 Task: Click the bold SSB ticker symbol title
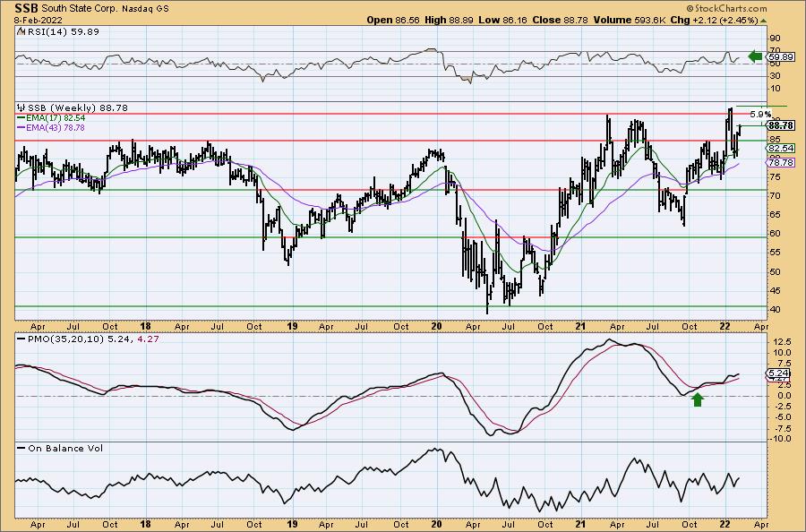(x=27, y=8)
